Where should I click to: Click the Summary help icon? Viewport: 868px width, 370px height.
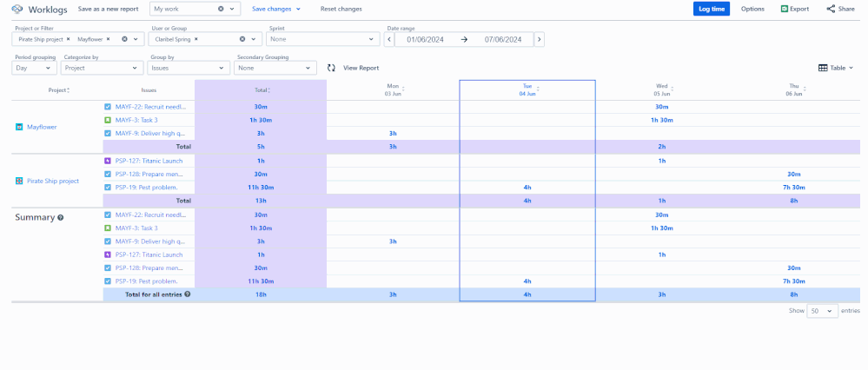click(60, 218)
